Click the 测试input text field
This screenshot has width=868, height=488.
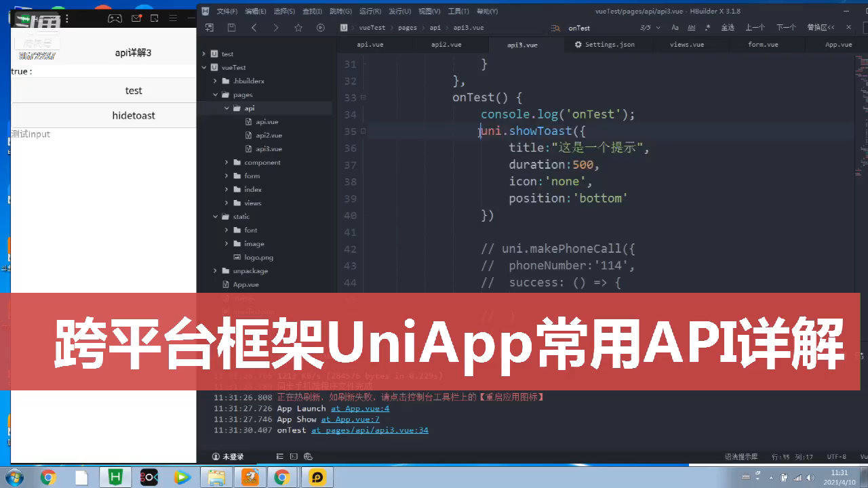point(102,134)
